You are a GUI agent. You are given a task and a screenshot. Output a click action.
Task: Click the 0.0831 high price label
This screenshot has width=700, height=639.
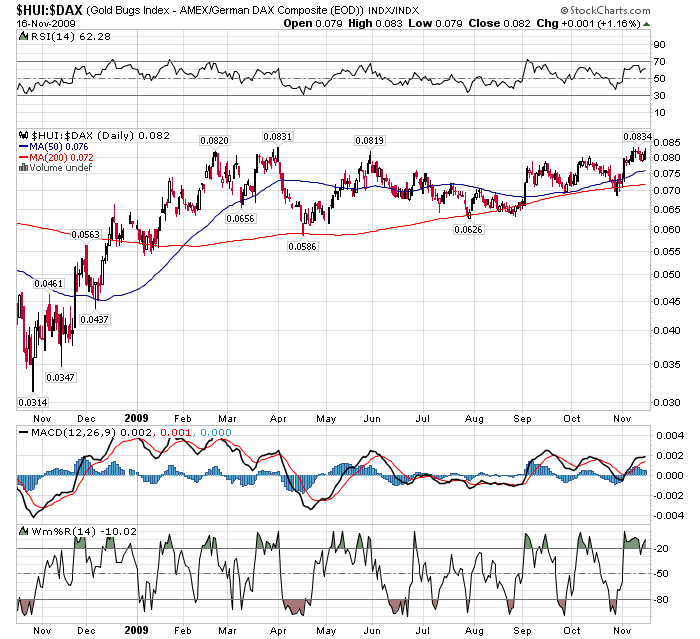(x=277, y=136)
